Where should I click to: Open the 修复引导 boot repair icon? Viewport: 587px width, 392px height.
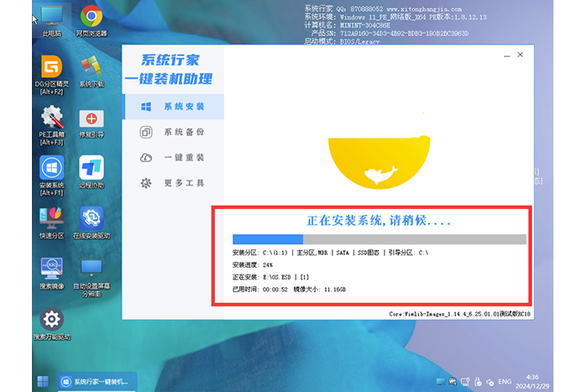coord(92,123)
